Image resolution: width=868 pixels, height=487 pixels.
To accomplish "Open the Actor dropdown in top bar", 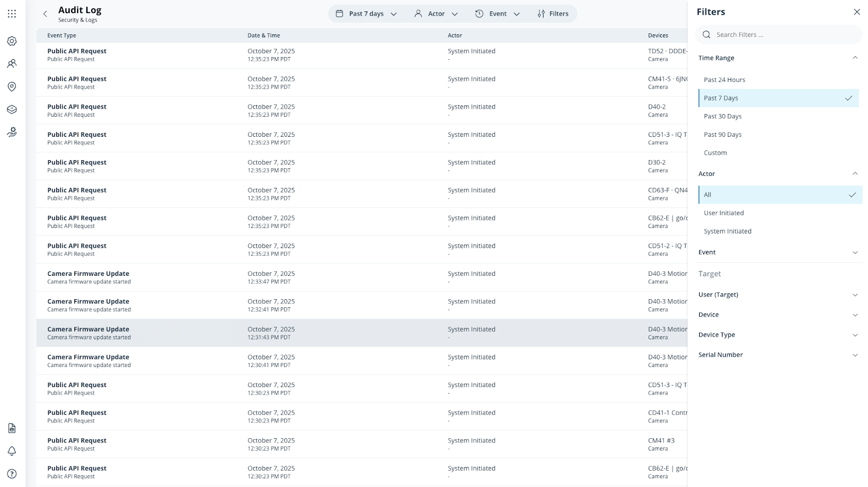I will point(436,14).
